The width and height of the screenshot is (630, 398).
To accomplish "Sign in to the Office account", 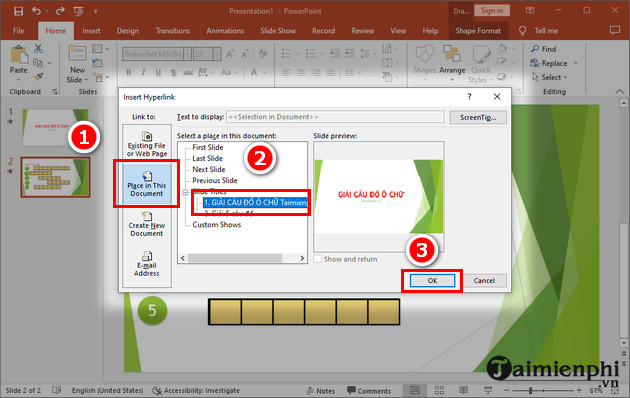I will (492, 11).
